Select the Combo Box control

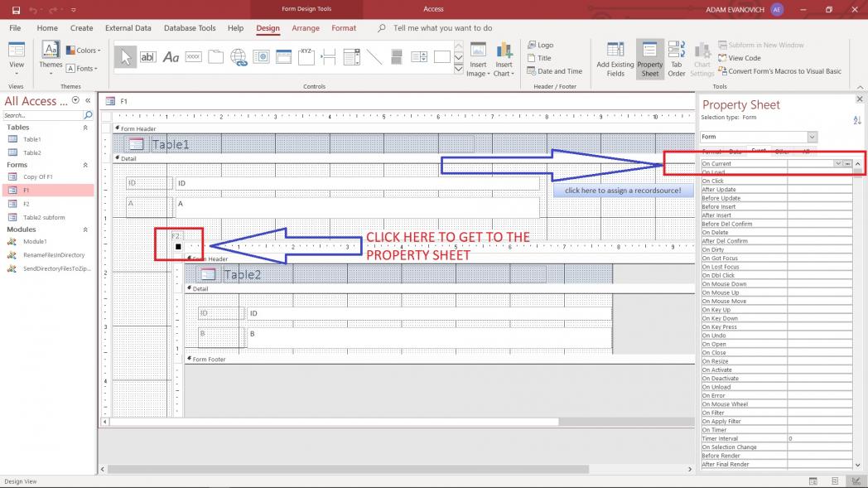(351, 57)
